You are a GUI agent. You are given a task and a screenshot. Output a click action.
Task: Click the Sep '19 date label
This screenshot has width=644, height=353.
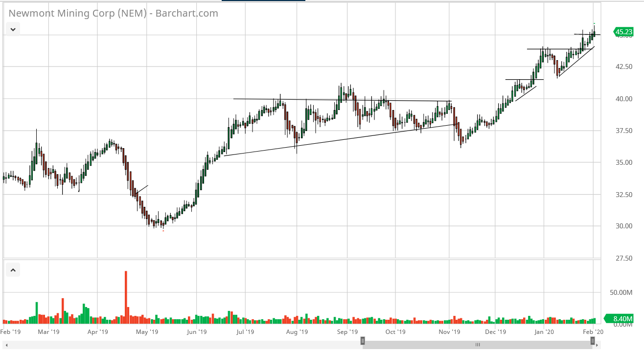click(x=347, y=332)
